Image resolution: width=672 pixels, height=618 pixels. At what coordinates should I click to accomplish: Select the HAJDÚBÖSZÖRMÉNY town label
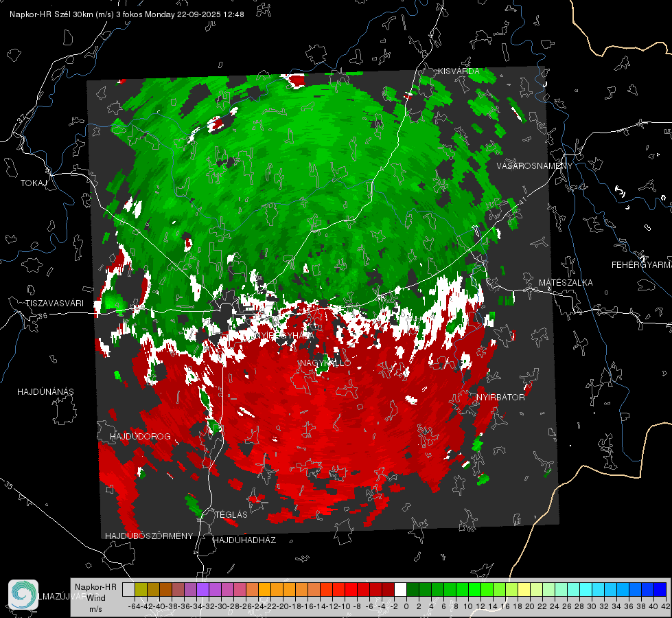pos(149,536)
